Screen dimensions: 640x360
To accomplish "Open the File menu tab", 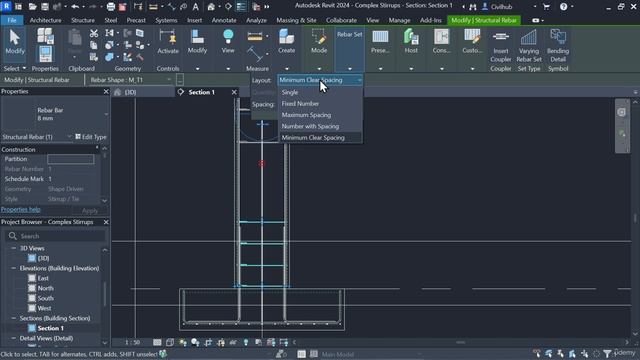I will 12,20.
